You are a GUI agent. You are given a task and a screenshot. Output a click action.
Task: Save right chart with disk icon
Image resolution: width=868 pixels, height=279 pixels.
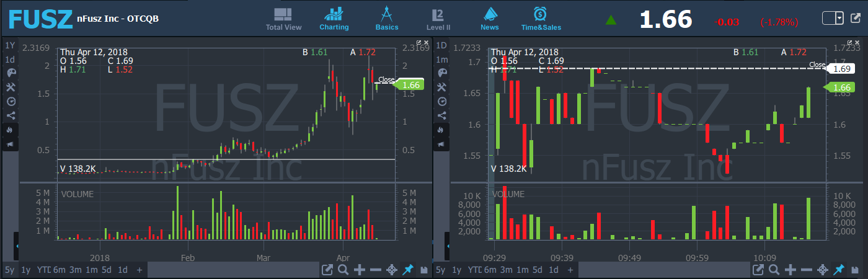coord(856,270)
